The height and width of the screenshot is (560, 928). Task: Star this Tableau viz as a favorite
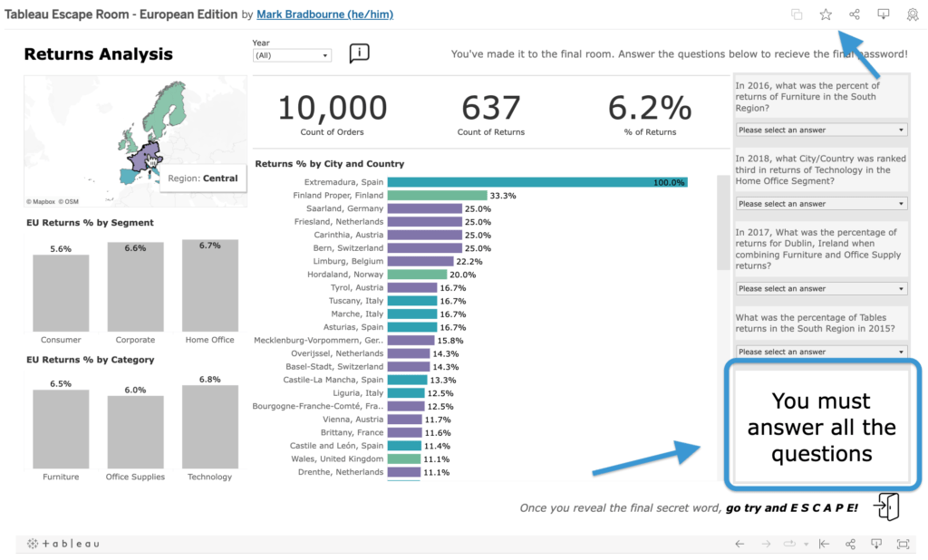tap(825, 14)
